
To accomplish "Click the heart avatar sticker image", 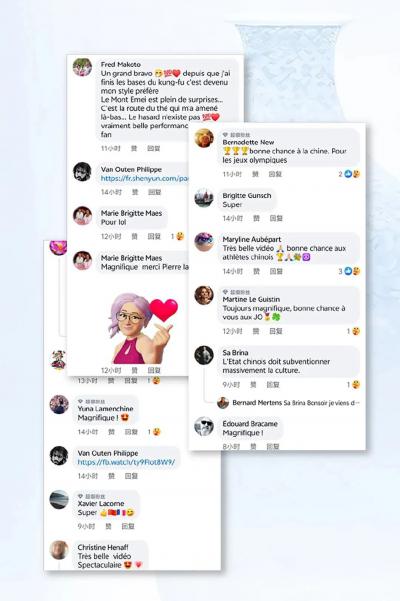I will pyautogui.click(x=143, y=328).
